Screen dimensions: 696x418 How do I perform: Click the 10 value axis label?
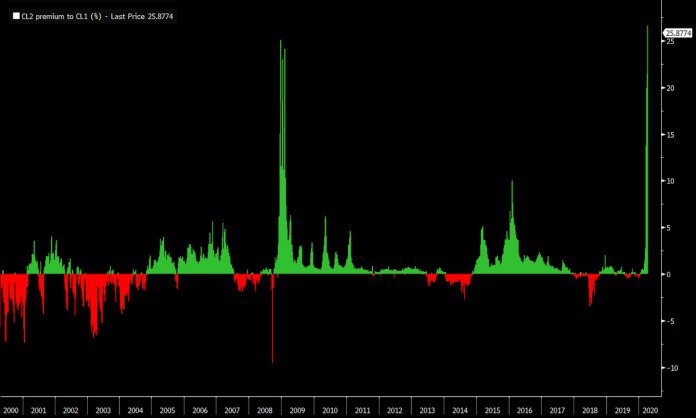point(670,181)
